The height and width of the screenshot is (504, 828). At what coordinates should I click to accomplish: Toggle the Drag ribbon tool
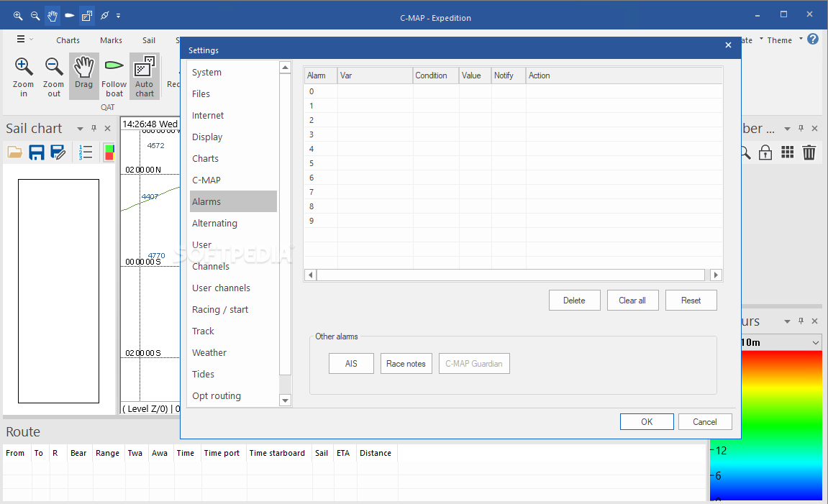click(84, 76)
